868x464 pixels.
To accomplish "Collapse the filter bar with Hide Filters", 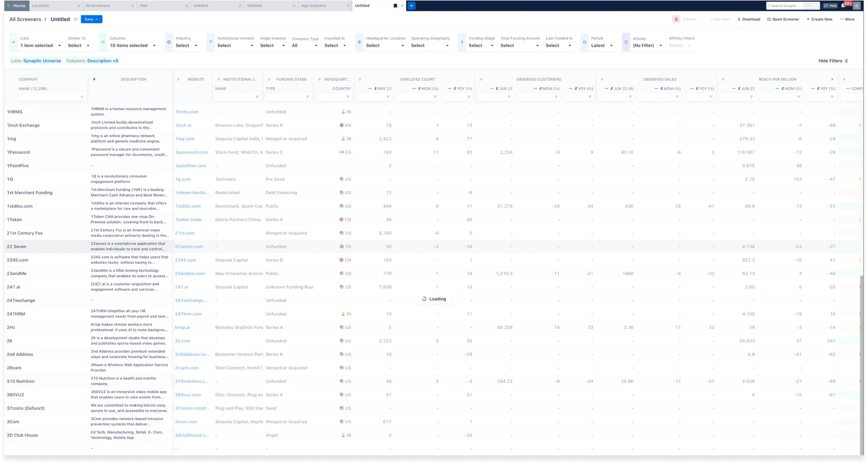I will click(x=833, y=61).
